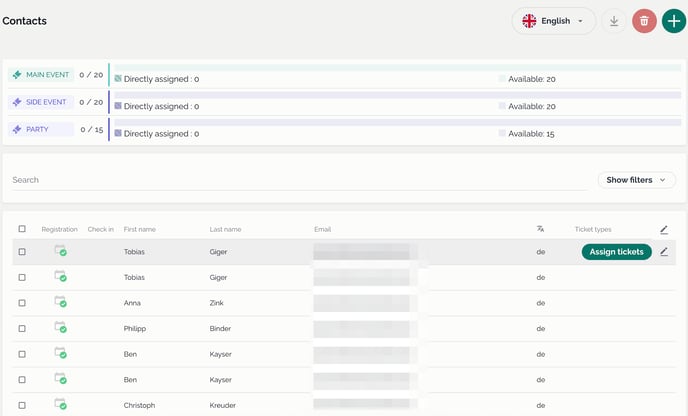The image size is (688, 416).
Task: Select the first Ben Kayser row checkbox
Action: click(x=22, y=354)
